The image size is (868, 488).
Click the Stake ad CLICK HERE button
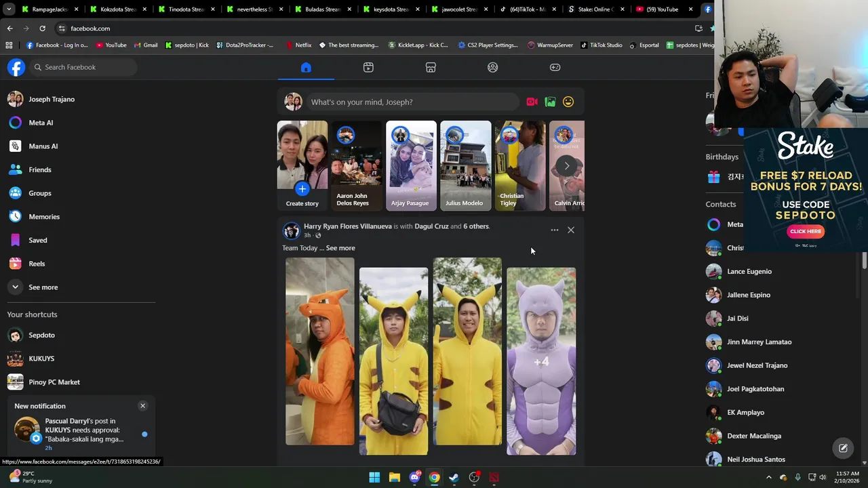coord(806,231)
